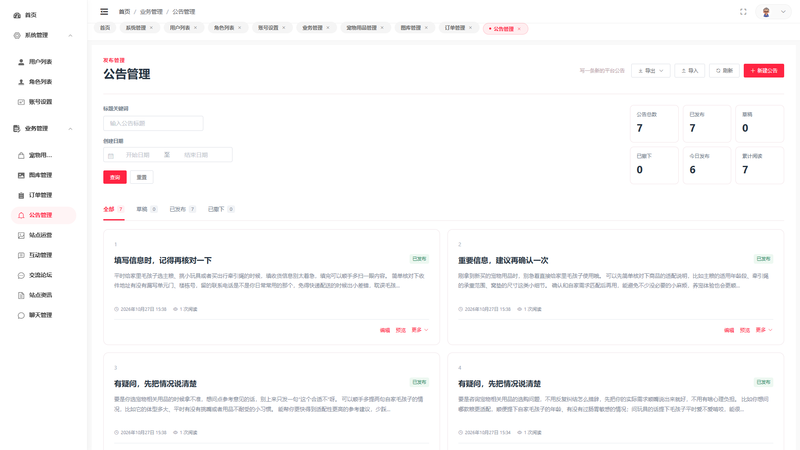This screenshot has width=800, height=450.
Task: Close the 角色列表 tag tab
Action: coord(240,28)
